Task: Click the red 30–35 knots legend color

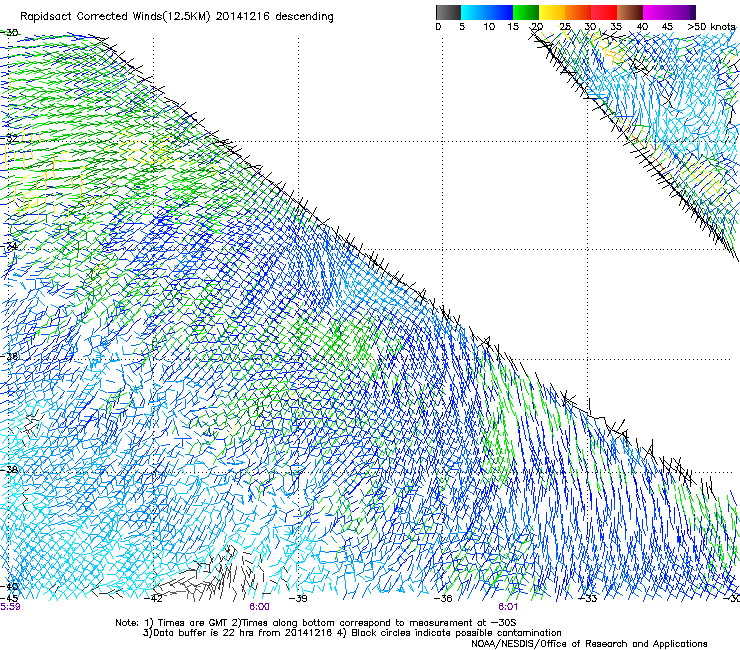Action: coord(604,12)
